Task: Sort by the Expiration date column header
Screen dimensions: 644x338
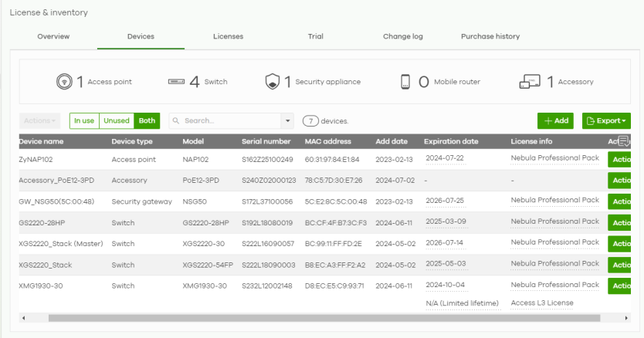Action: pyautogui.click(x=451, y=142)
